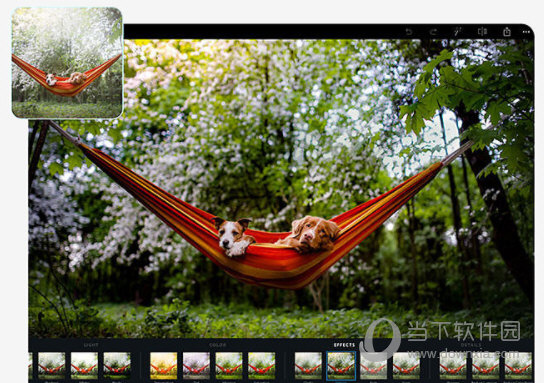Select the third Light preset thumbnail

click(117, 366)
